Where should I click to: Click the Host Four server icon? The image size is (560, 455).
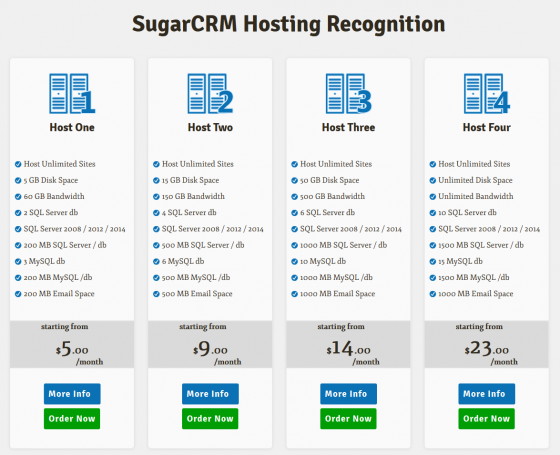coord(487,94)
